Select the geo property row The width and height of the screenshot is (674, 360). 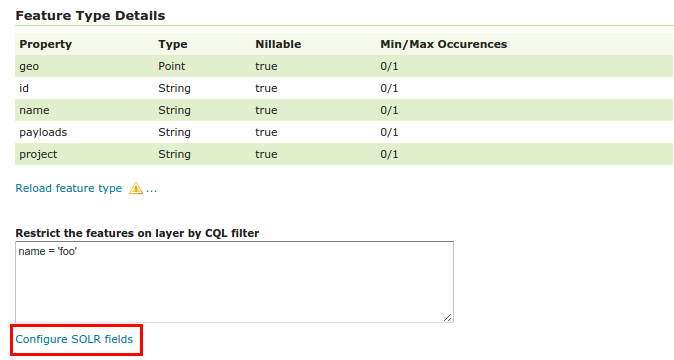point(344,66)
